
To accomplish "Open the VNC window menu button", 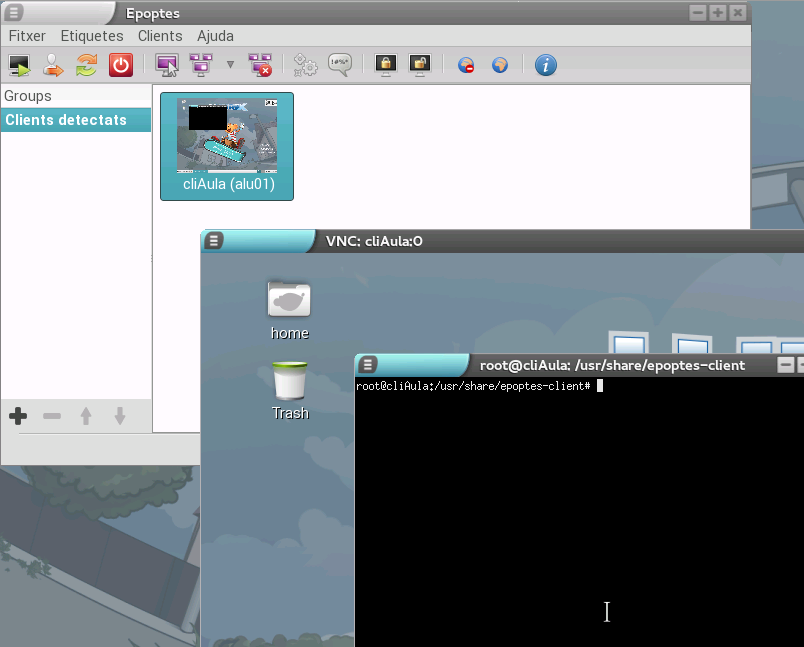I will [x=215, y=241].
